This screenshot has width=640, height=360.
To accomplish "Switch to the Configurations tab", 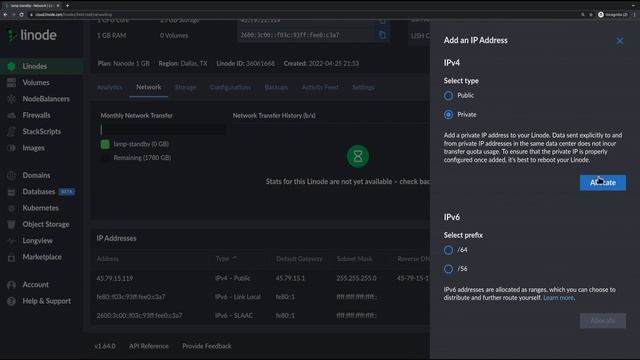I will click(230, 87).
